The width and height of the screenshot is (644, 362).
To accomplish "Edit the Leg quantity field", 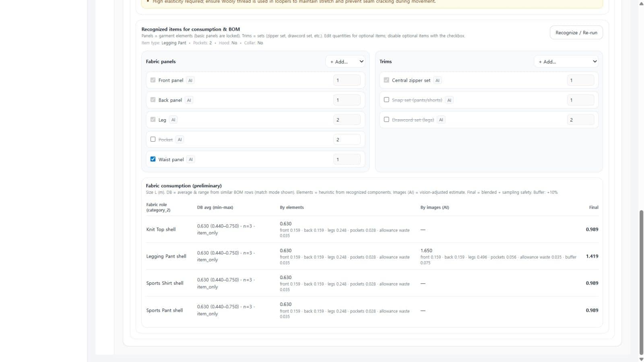I will tap(347, 120).
